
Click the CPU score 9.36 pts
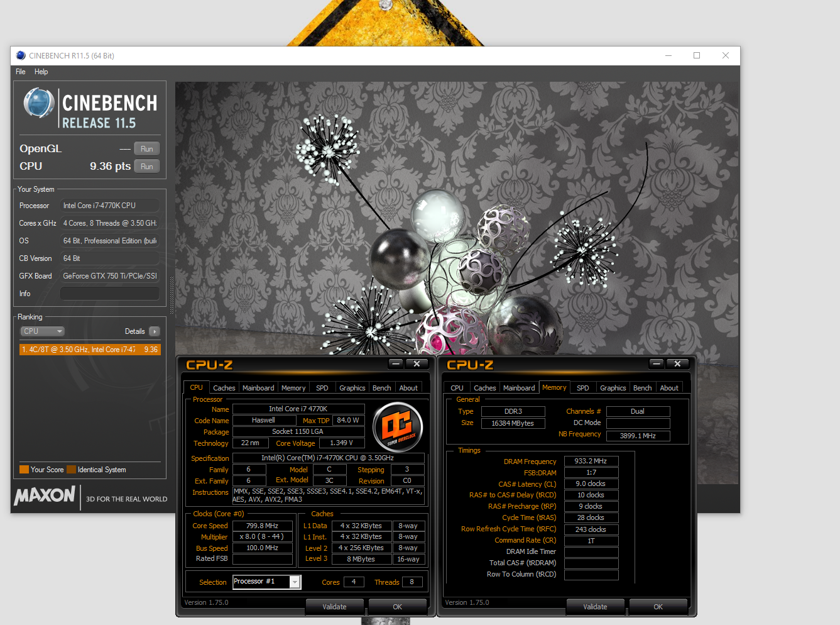[x=110, y=166]
